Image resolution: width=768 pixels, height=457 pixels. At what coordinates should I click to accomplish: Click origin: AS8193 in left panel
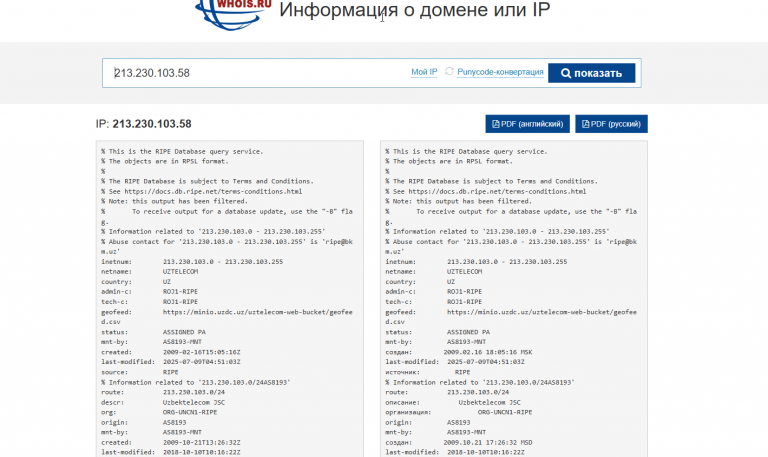point(144,422)
